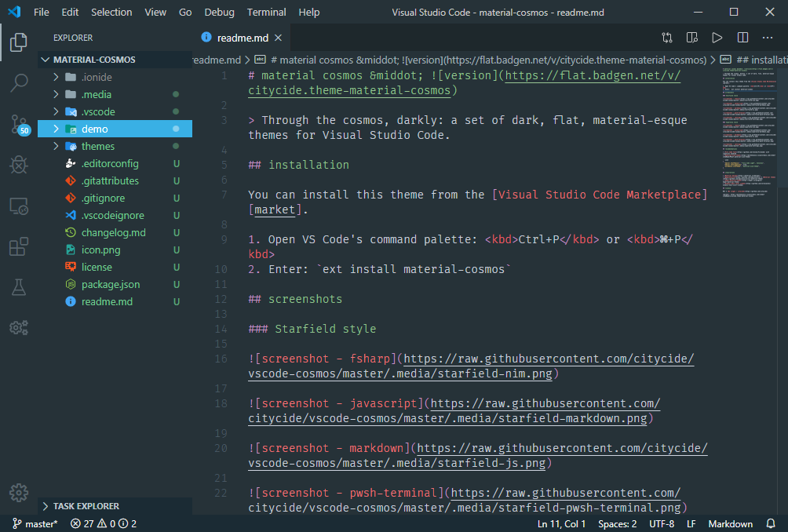788x532 pixels.
Task: Show errors and warnings count
Action: tap(104, 524)
